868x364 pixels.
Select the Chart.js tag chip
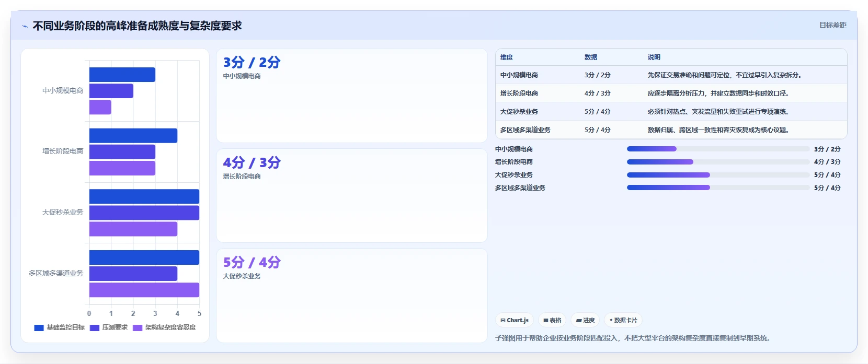coord(515,320)
